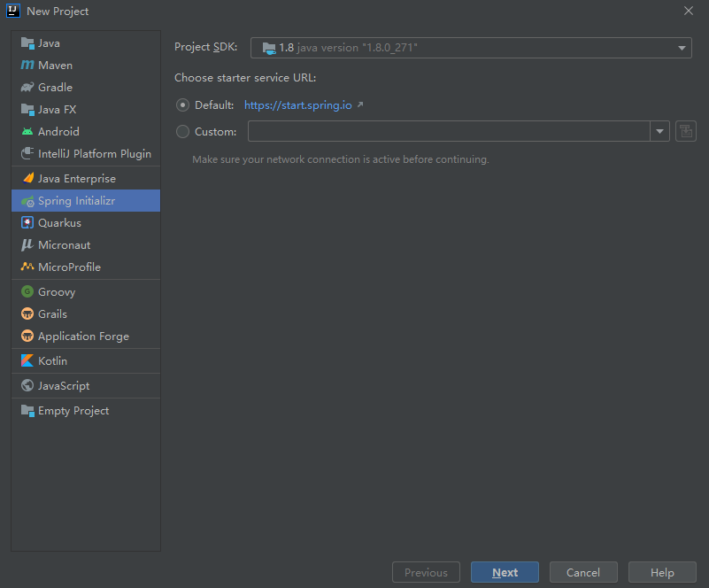709x588 pixels.
Task: Click the manage URLs icon beside Custom field
Action: click(x=685, y=132)
